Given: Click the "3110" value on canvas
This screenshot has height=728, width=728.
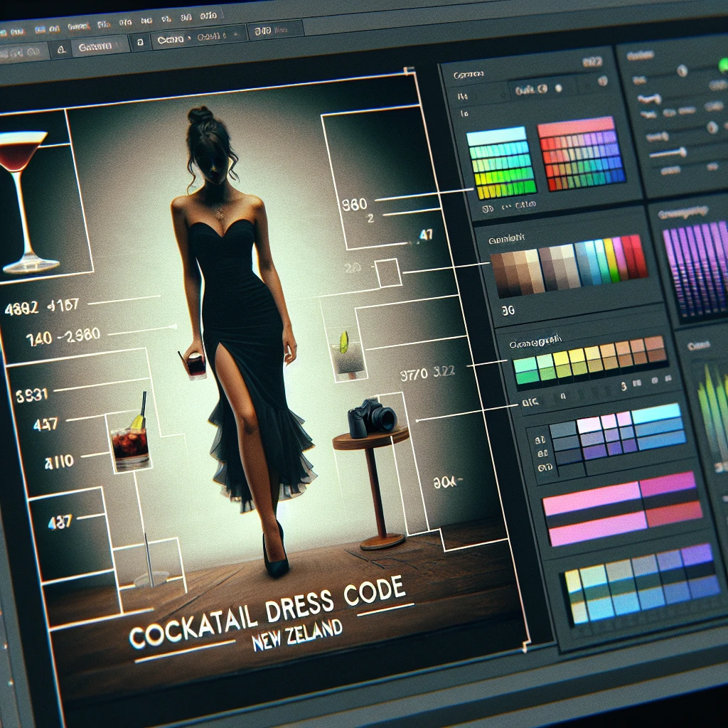Looking at the screenshot, I should click(59, 461).
